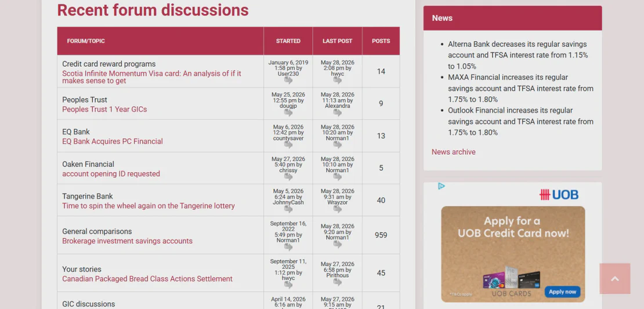Click the 959 posts count cell
The image size is (644, 309).
point(381,235)
